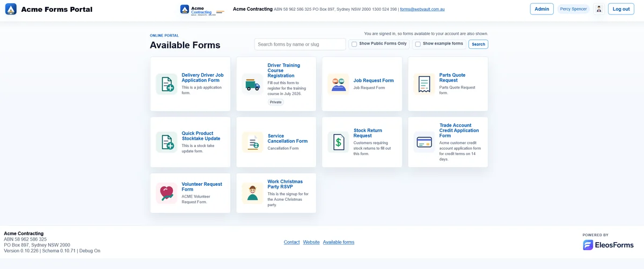The image size is (644, 269).
Task: Open the Parts Quote Request title
Action: [x=452, y=78]
